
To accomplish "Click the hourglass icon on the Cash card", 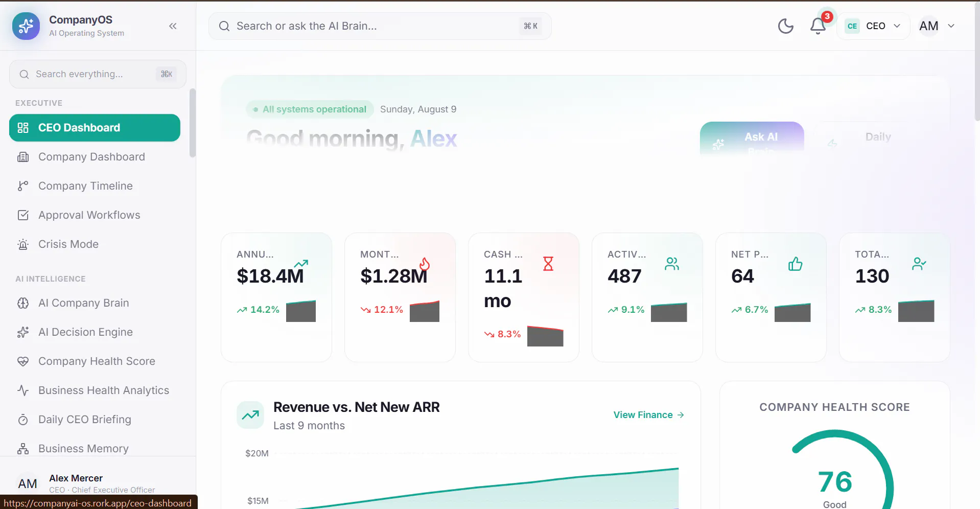I will click(548, 264).
